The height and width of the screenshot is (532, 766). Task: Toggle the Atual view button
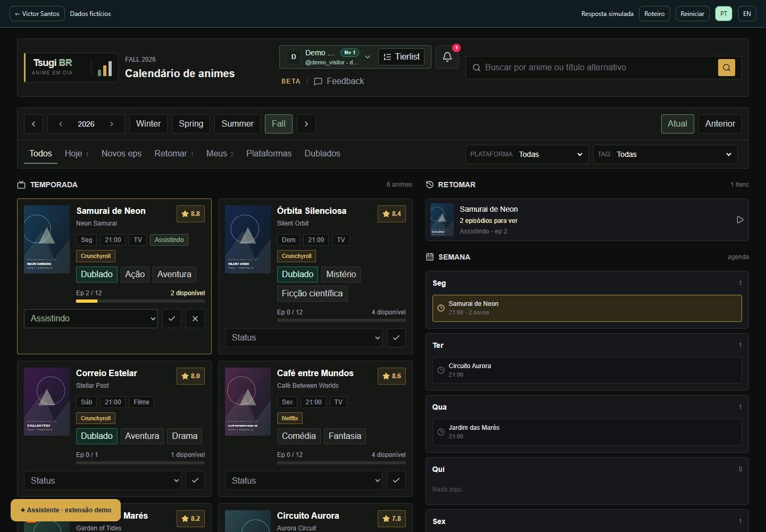(x=678, y=124)
